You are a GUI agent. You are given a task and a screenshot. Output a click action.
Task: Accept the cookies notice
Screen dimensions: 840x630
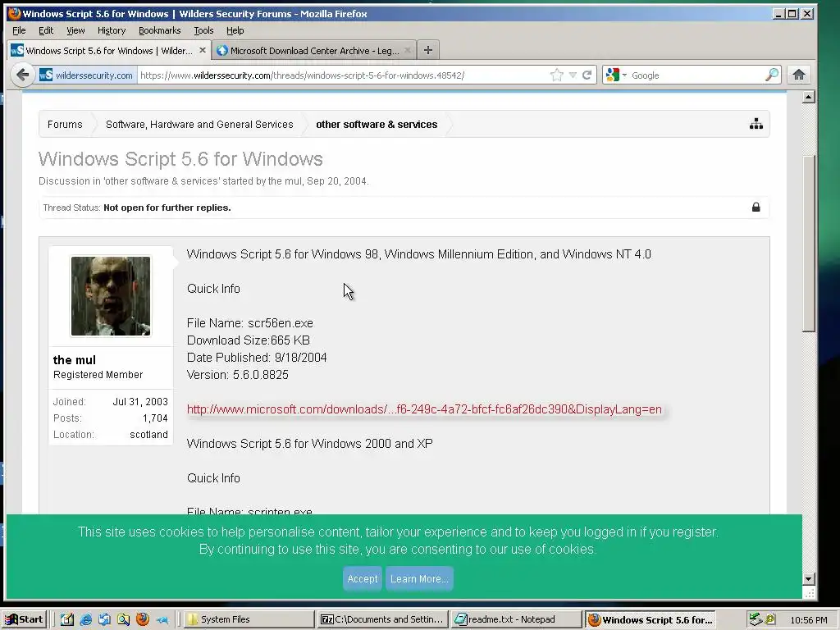tap(362, 578)
